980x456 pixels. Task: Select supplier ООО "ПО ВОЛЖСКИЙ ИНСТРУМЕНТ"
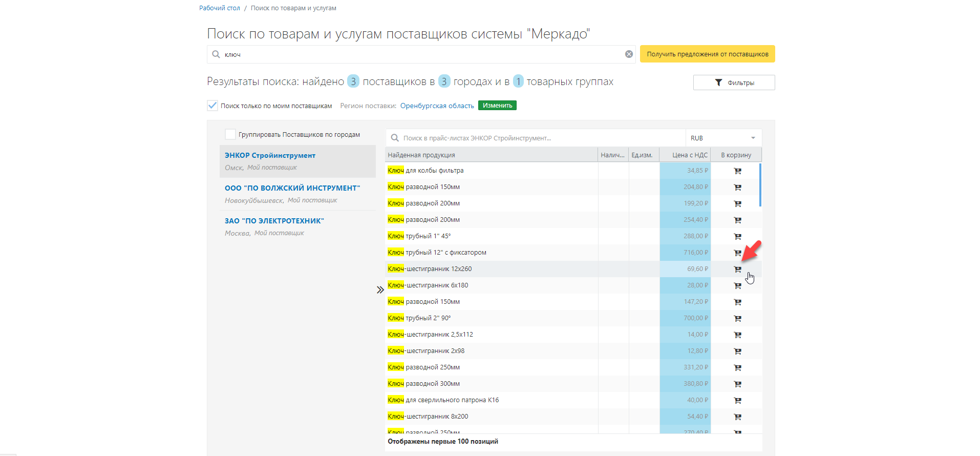(x=292, y=188)
